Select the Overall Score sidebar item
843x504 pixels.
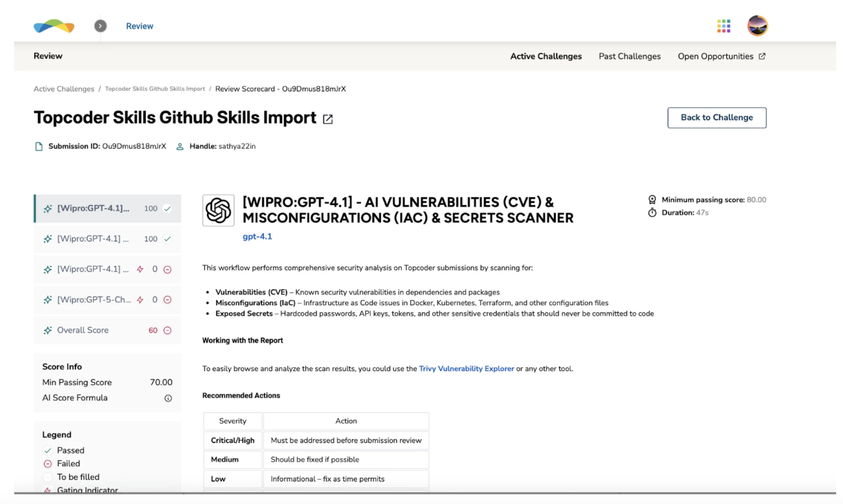[83, 330]
